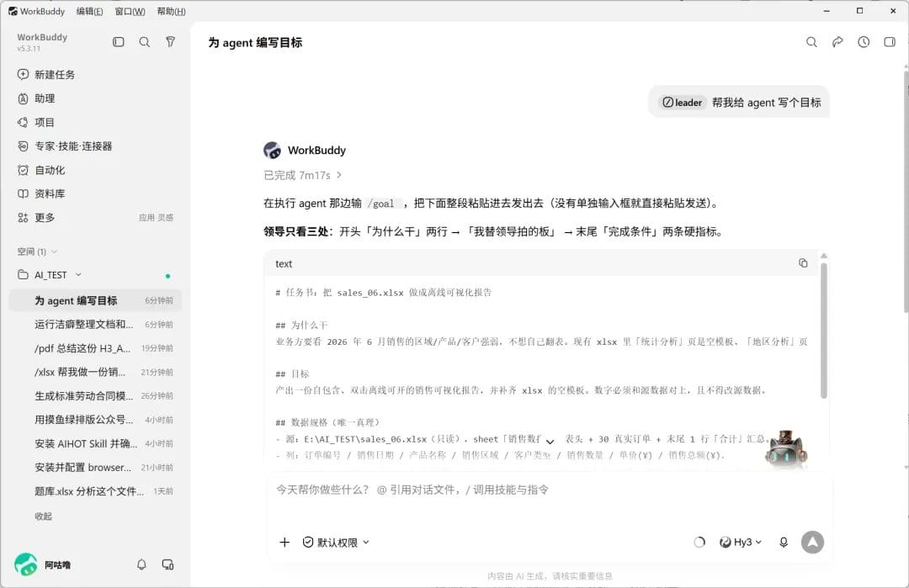Open the 窗口(W) menu
The image size is (909, 588).
tap(130, 11)
